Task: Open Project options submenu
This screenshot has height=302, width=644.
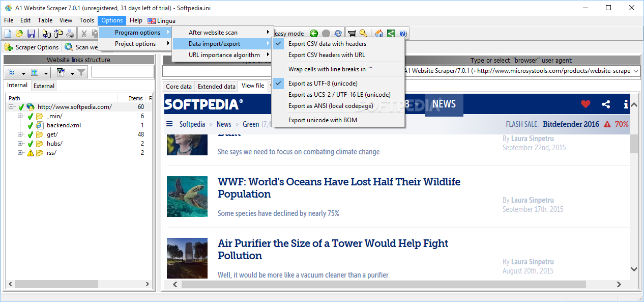Action: coord(135,44)
